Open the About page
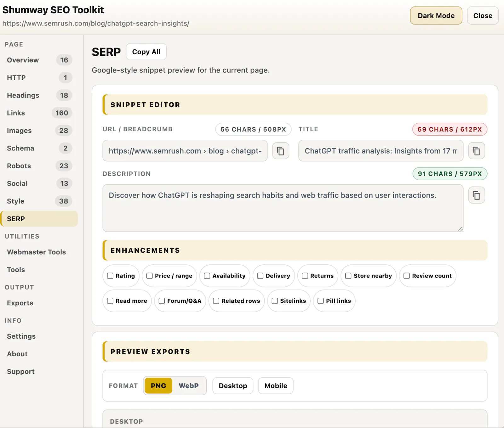504x428 pixels. click(x=39, y=354)
